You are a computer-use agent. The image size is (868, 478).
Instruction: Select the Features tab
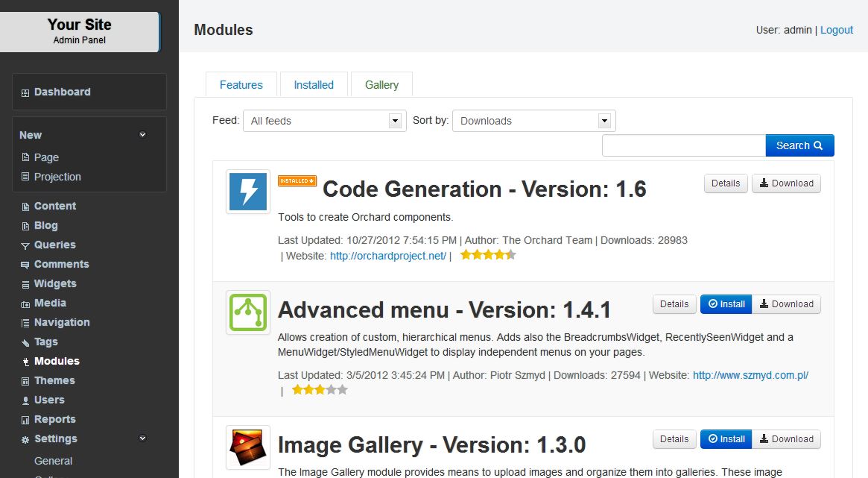(240, 84)
